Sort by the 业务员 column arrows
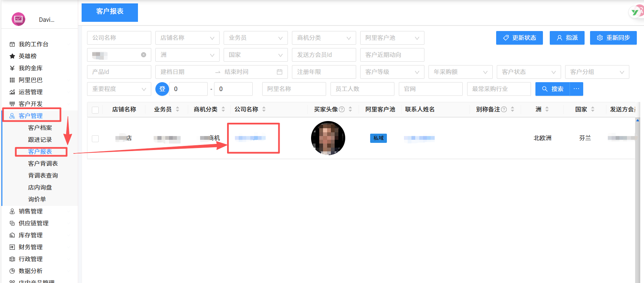 (178, 109)
